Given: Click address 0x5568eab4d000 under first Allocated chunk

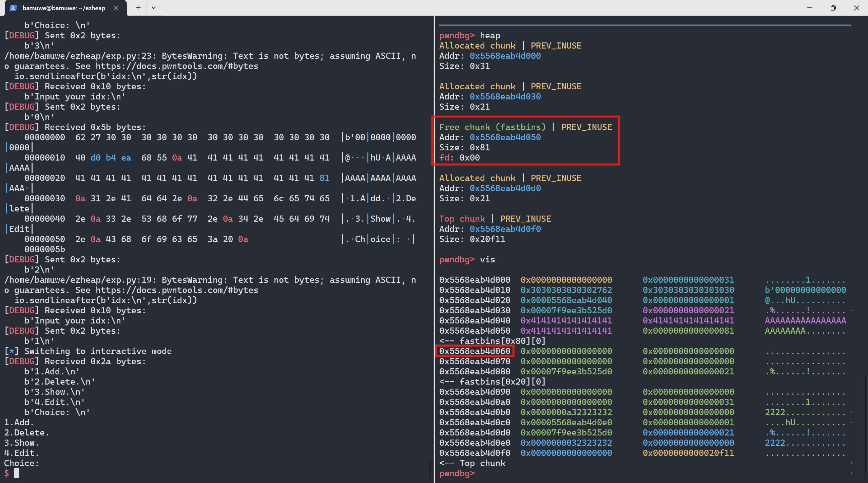Looking at the screenshot, I should 505,56.
